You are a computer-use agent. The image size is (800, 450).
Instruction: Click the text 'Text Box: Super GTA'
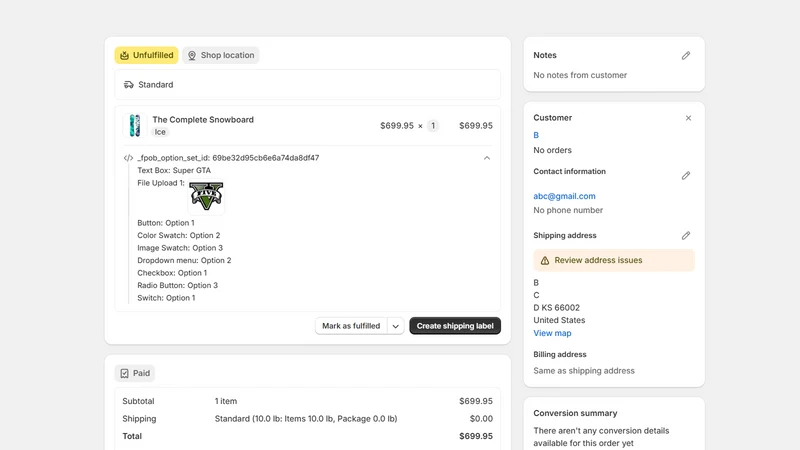(x=174, y=170)
